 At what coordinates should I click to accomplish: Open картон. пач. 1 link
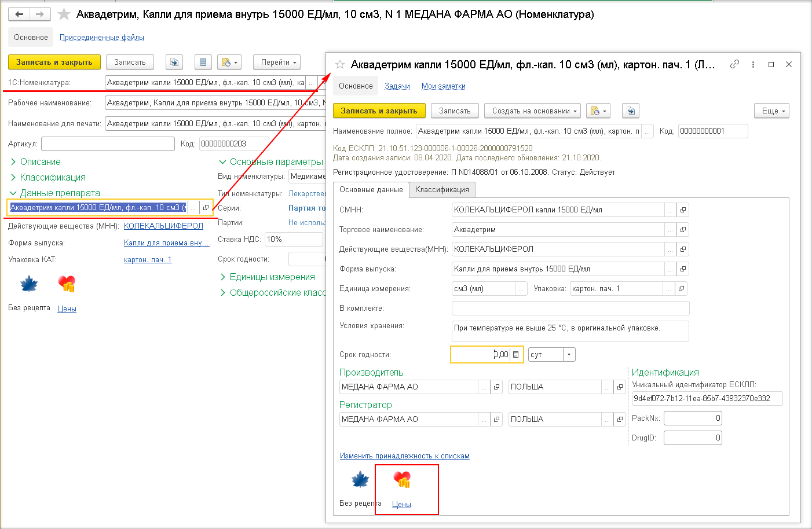148,260
